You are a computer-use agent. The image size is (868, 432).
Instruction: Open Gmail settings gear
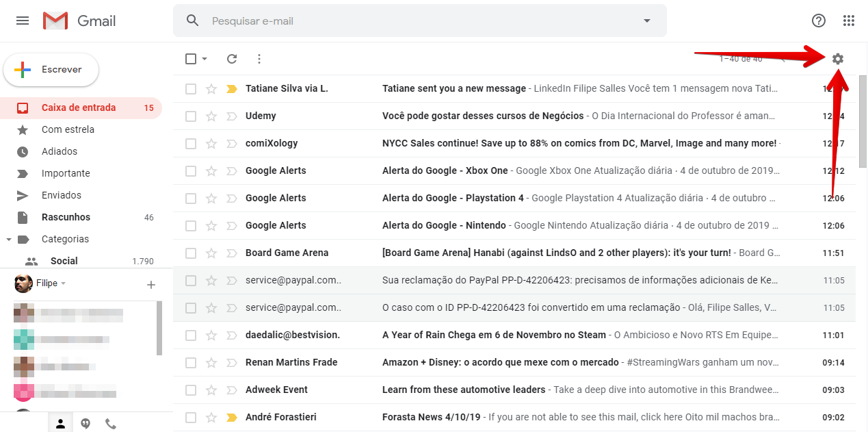pyautogui.click(x=838, y=59)
